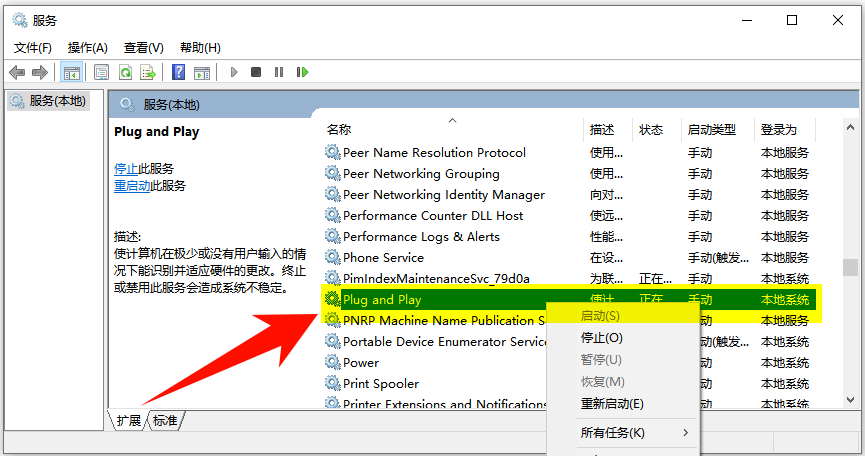
Task: Select the Performance Counter DLL Host service
Action: [433, 215]
